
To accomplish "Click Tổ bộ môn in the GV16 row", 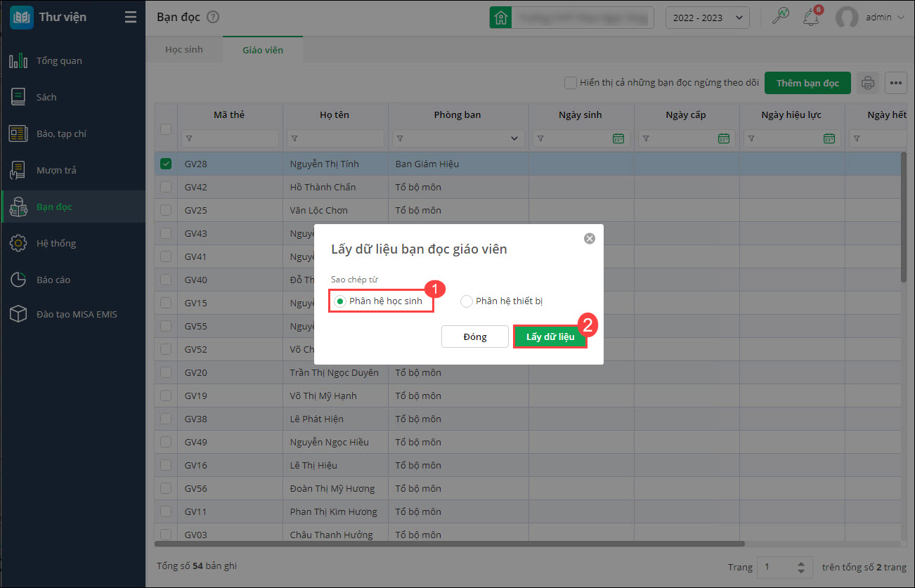I will [x=418, y=465].
